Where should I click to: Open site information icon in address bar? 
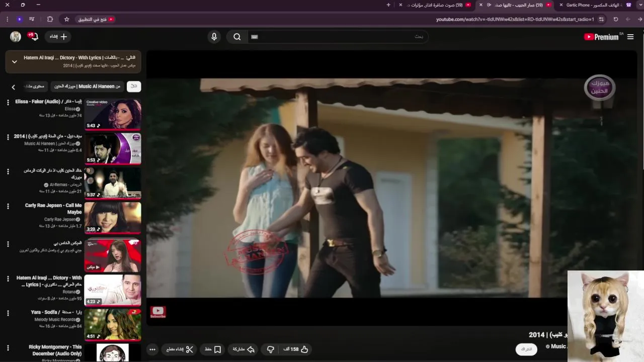(x=602, y=19)
